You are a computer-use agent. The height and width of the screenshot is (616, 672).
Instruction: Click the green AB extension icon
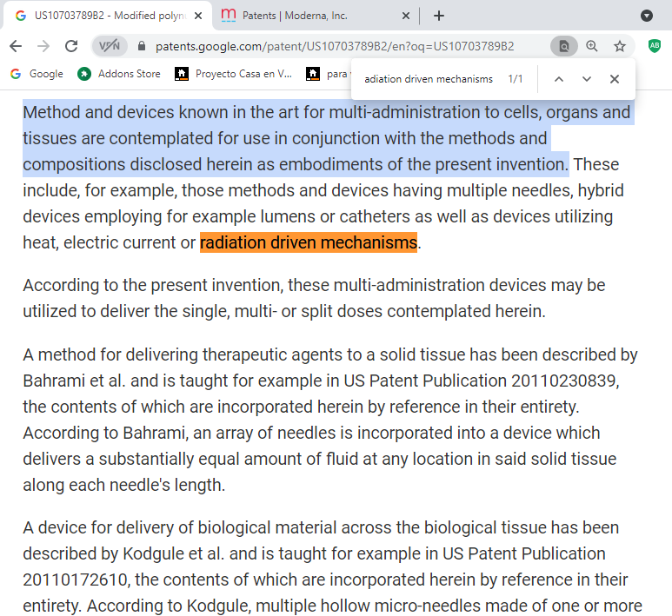(x=655, y=46)
